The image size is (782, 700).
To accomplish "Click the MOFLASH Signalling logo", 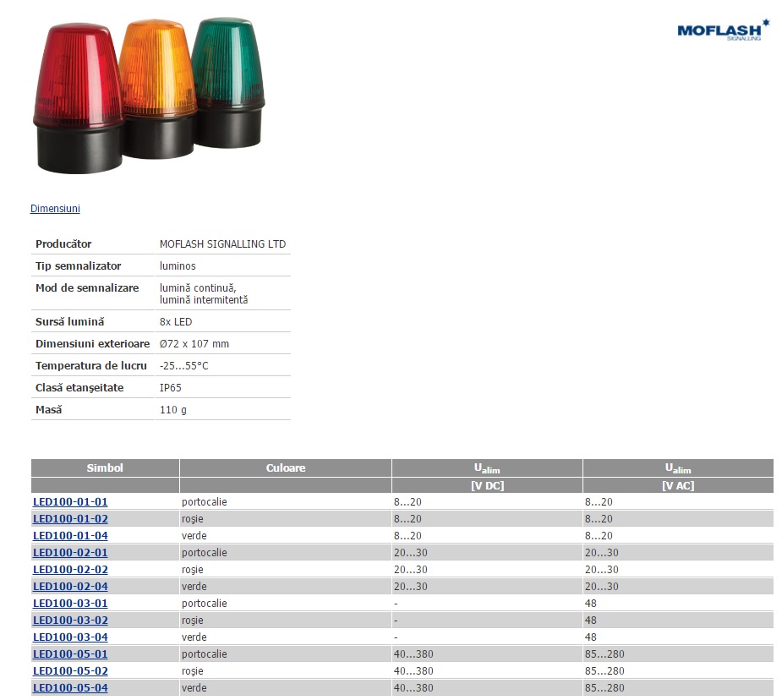I will point(723,30).
